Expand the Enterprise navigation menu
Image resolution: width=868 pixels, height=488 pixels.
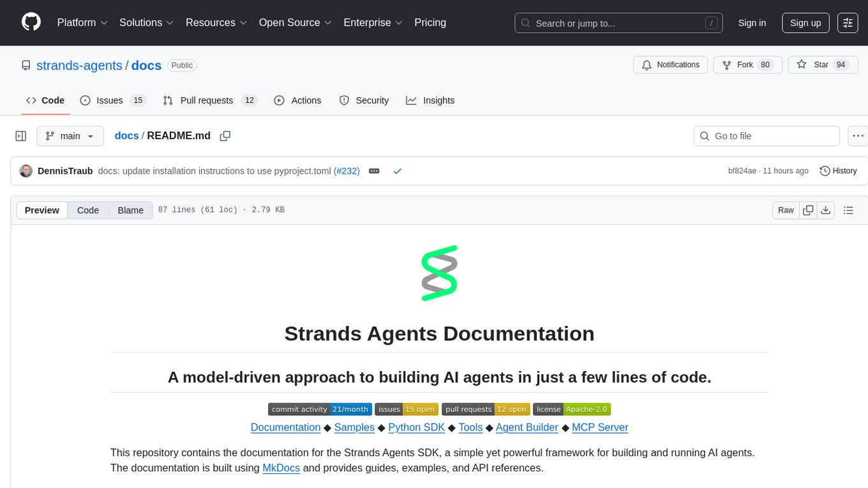[373, 22]
